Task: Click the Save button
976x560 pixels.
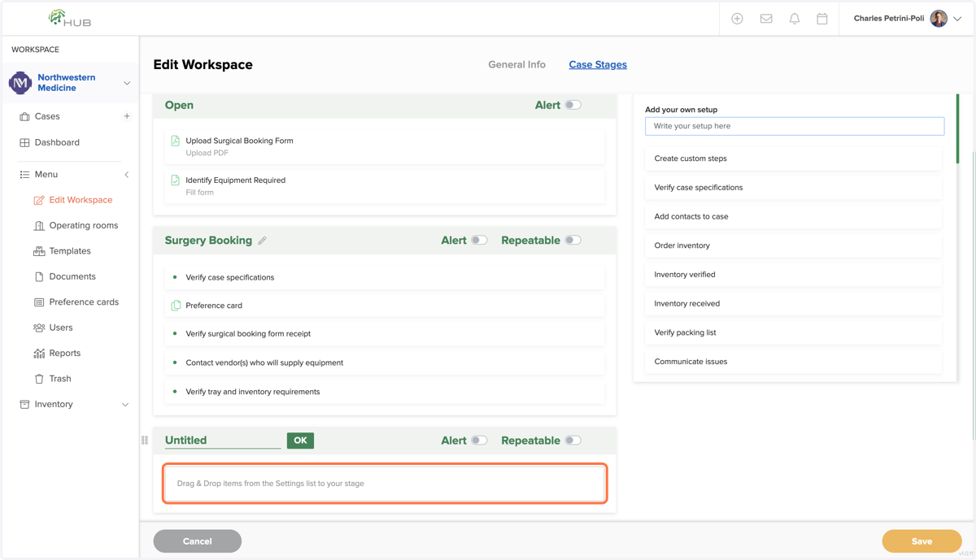Action: (x=922, y=541)
